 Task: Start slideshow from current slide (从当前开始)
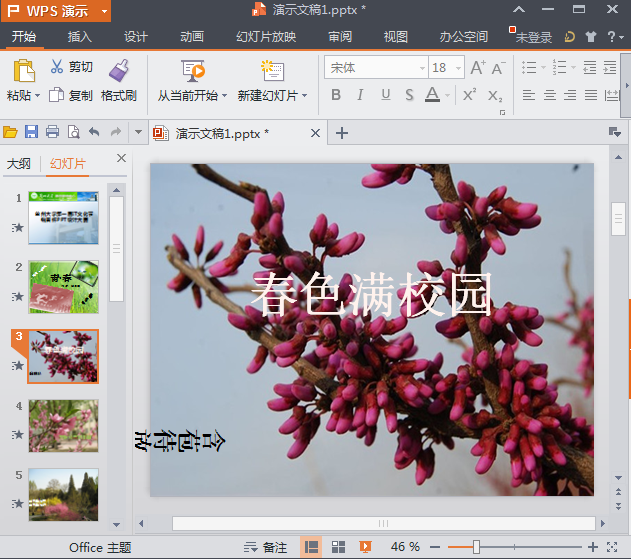point(192,71)
